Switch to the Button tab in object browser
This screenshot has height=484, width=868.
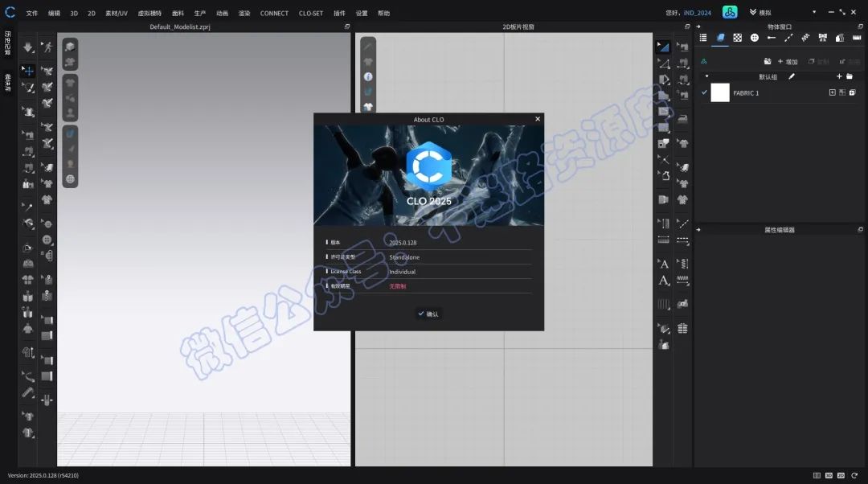[755, 38]
